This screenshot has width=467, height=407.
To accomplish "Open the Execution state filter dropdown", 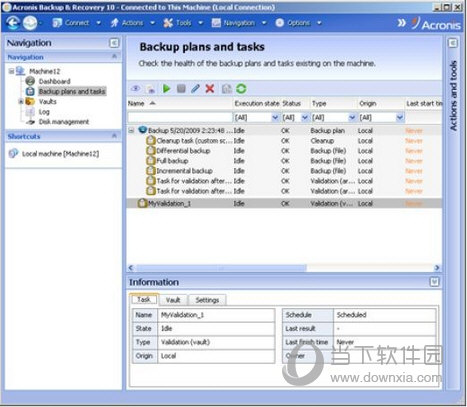I will point(275,117).
